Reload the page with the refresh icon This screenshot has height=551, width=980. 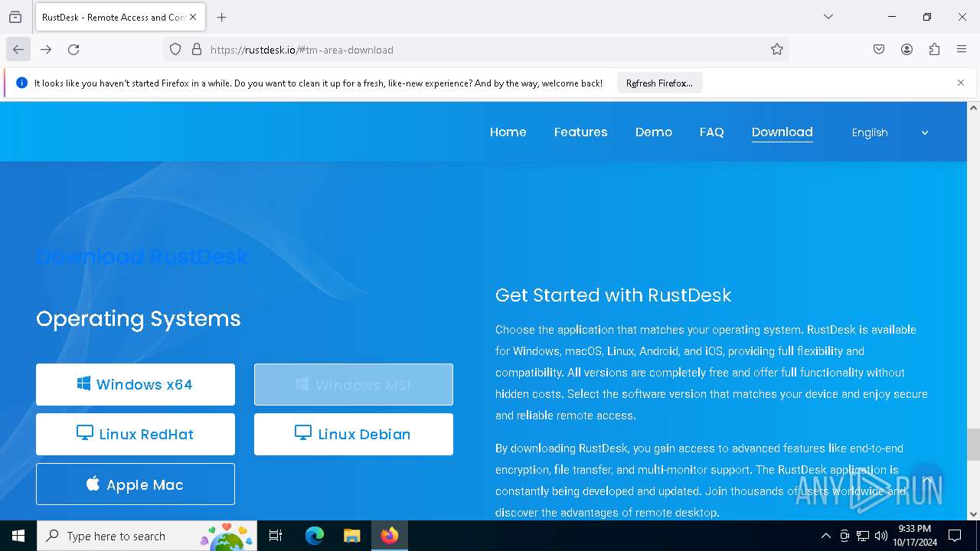(73, 49)
